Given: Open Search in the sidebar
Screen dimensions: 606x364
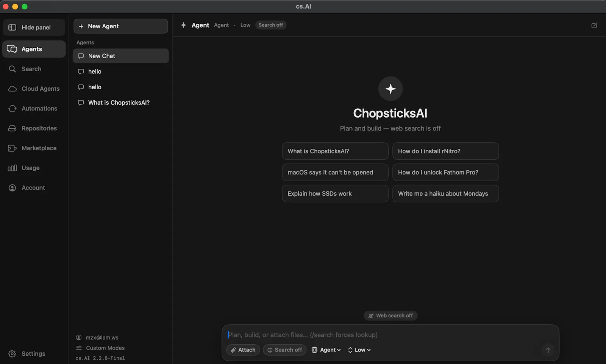Looking at the screenshot, I should [34, 69].
